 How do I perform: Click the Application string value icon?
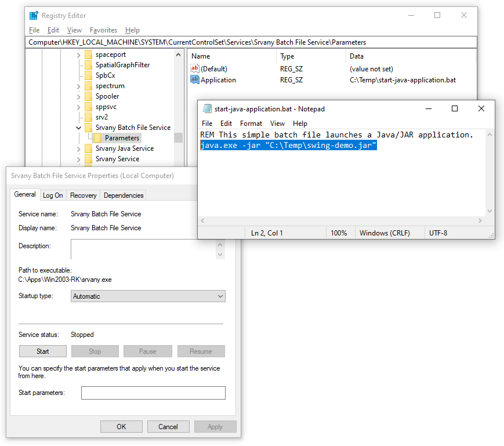coord(194,79)
